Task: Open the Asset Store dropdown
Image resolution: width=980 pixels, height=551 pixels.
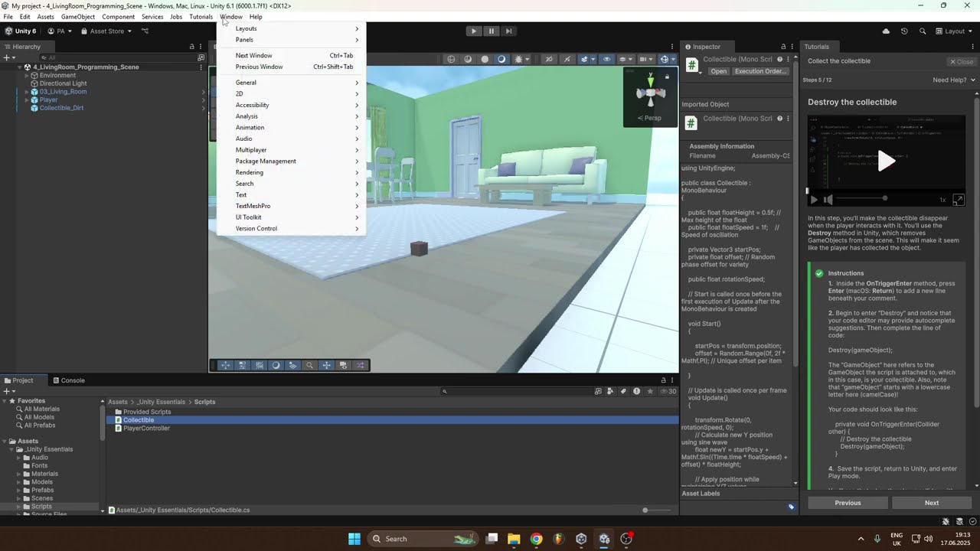Action: pos(106,31)
